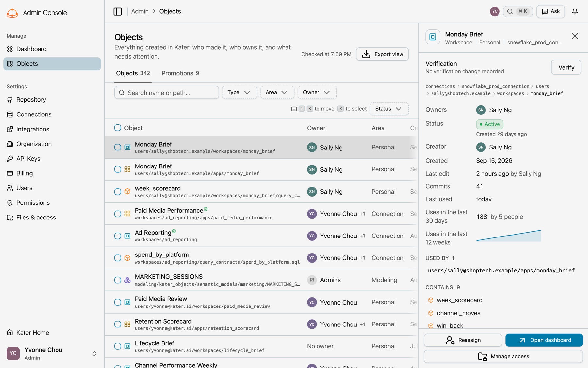Click the Admins shield avatar
The width and height of the screenshot is (588, 368).
(312, 280)
